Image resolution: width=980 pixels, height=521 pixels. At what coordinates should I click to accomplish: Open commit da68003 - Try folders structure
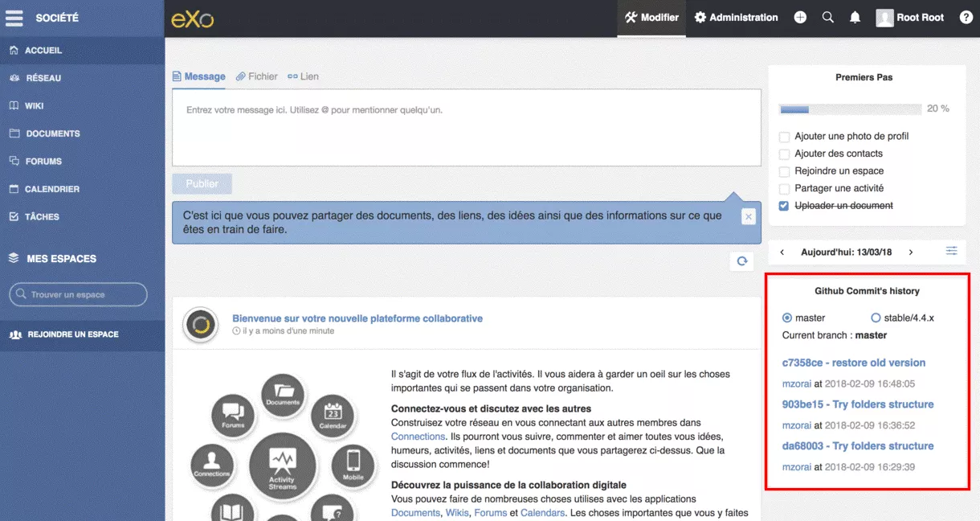858,446
